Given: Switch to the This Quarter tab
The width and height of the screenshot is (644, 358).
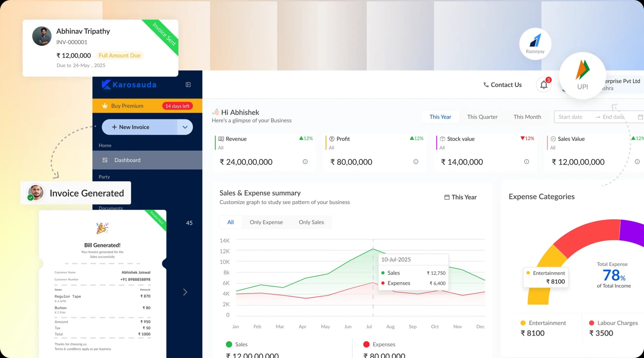Looking at the screenshot, I should (x=482, y=117).
